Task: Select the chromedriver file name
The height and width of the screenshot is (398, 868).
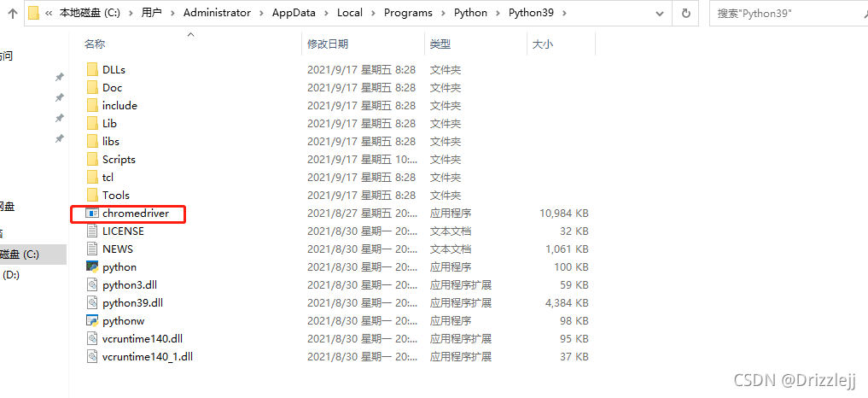Action: click(x=136, y=213)
